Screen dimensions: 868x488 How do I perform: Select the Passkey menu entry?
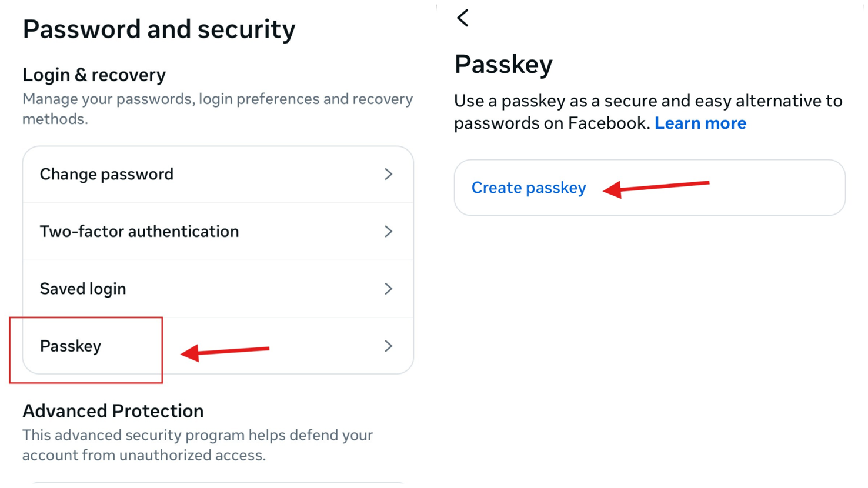click(71, 346)
